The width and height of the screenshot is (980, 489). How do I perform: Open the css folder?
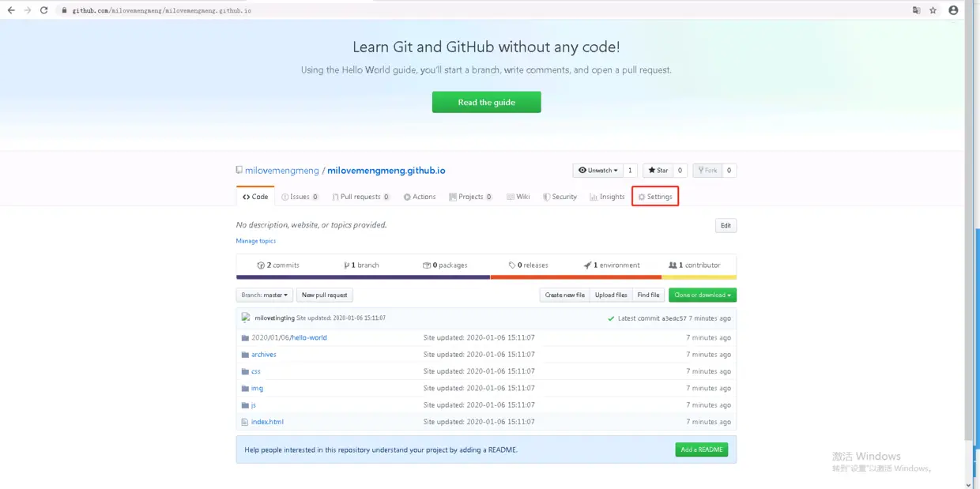pyautogui.click(x=256, y=371)
